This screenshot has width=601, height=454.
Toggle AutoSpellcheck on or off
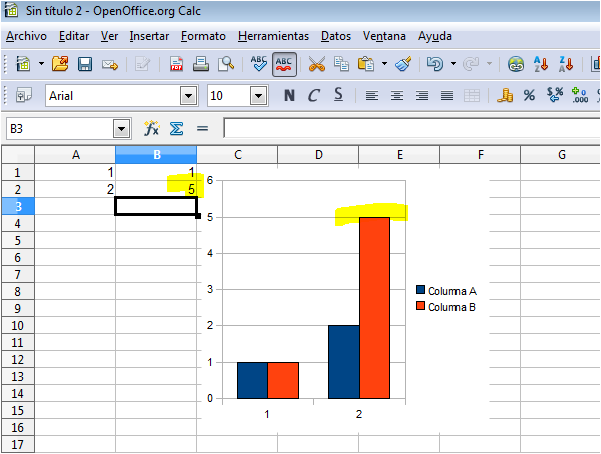click(x=284, y=64)
